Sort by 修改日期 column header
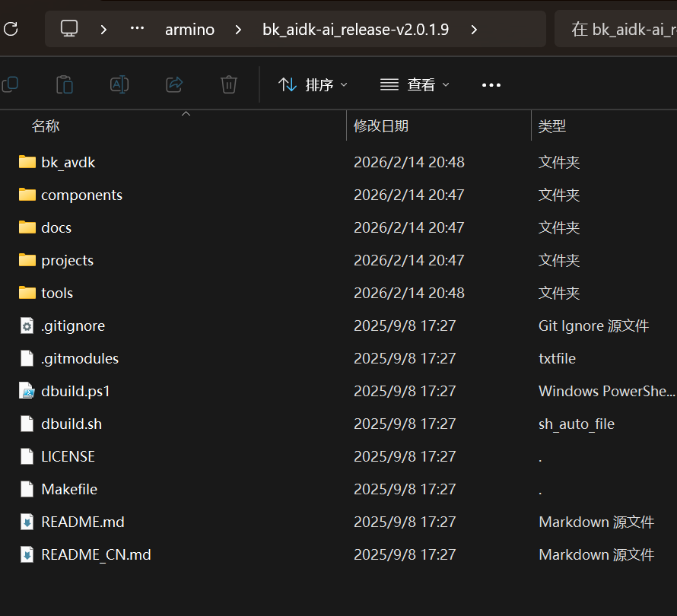The height and width of the screenshot is (616, 677). pos(381,126)
